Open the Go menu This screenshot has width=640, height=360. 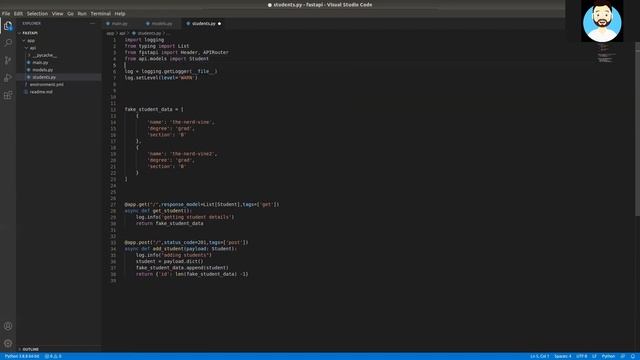click(71, 13)
